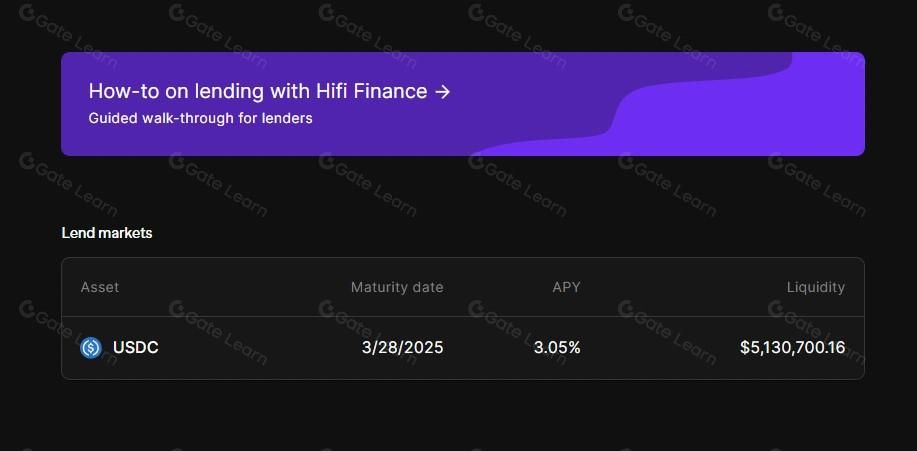The height and width of the screenshot is (451, 917).
Task: Sort by the APY column header
Action: point(566,287)
